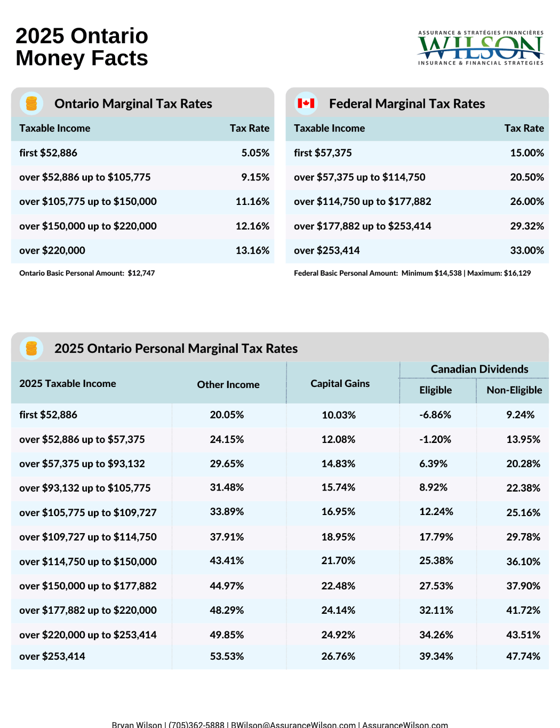Open the BWilson@AssuranceWilson.com email link
Image resolution: width=560 pixels, height=728 pixels.
293,724
